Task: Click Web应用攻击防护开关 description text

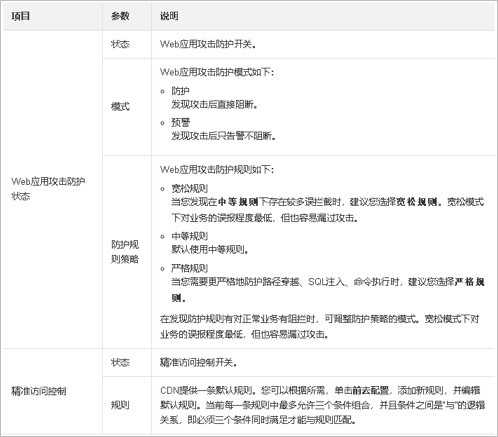Action: click(x=208, y=44)
